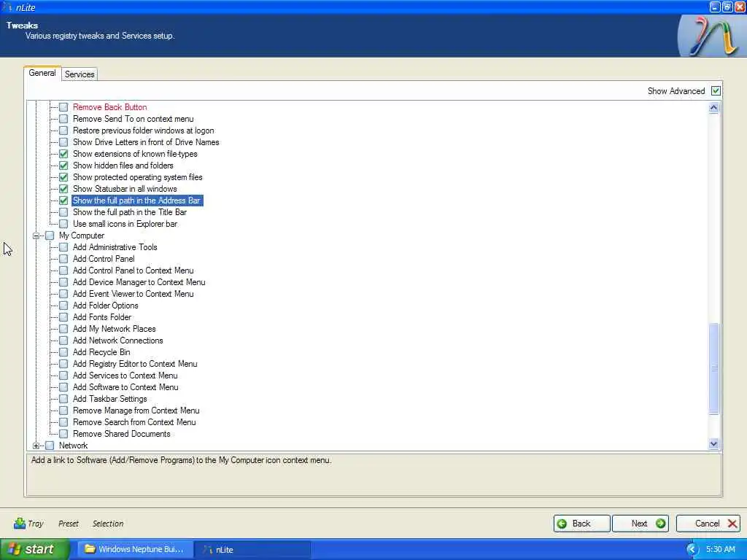Click the green arrow icon on Next
The height and width of the screenshot is (560, 747).
pos(660,524)
